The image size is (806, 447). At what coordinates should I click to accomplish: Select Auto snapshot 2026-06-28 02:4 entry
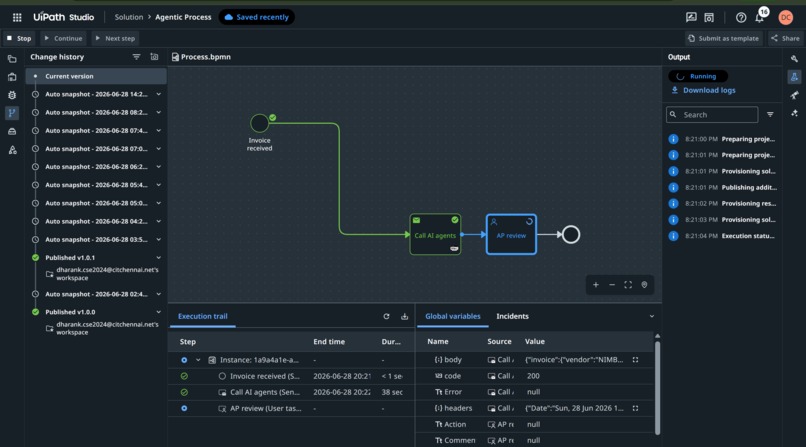pyautogui.click(x=96, y=294)
